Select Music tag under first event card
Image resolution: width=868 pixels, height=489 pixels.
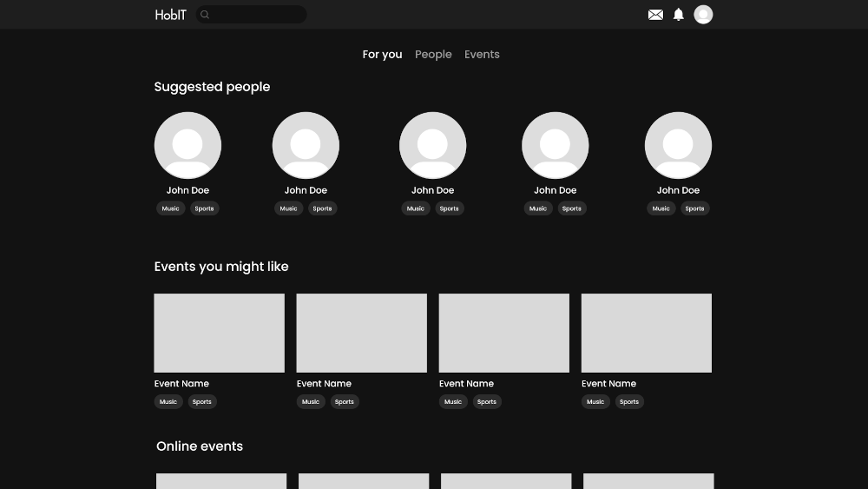click(x=168, y=401)
